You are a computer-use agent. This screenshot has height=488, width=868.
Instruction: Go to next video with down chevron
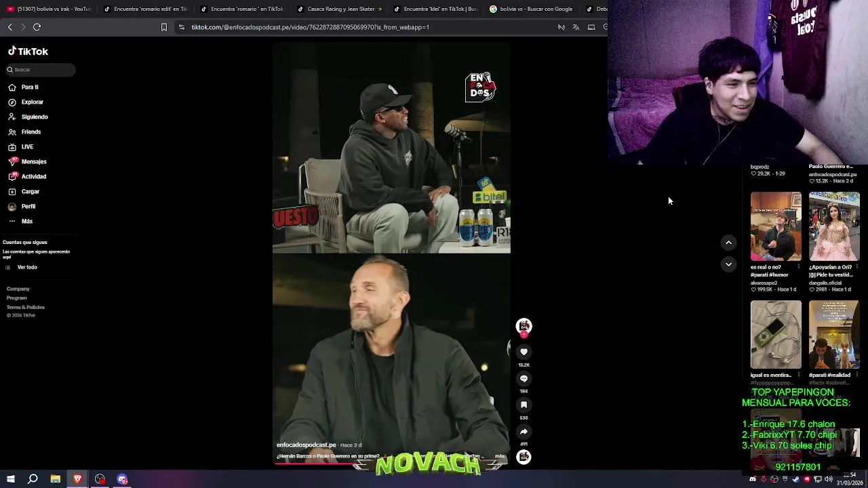pyautogui.click(x=728, y=264)
